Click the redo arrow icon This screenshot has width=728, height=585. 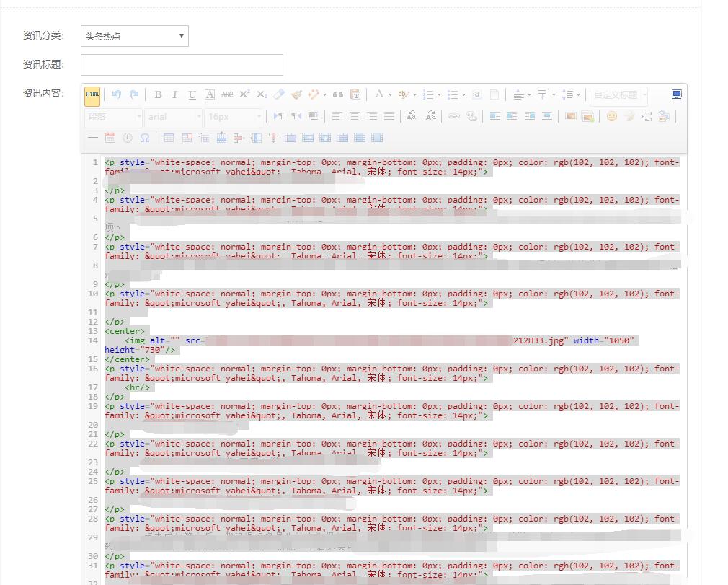point(134,94)
